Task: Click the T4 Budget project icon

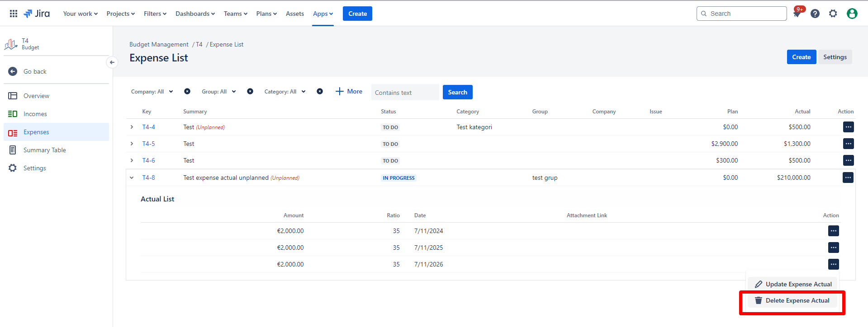Action: [11, 44]
